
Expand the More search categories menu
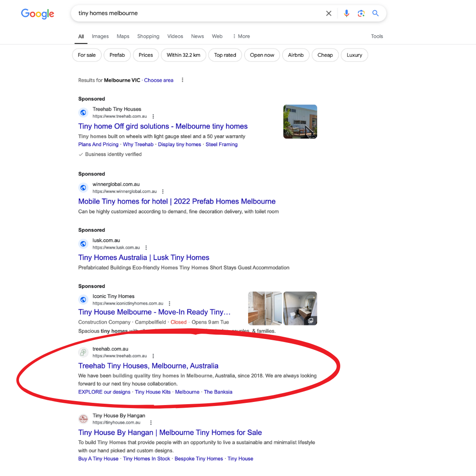click(x=241, y=37)
